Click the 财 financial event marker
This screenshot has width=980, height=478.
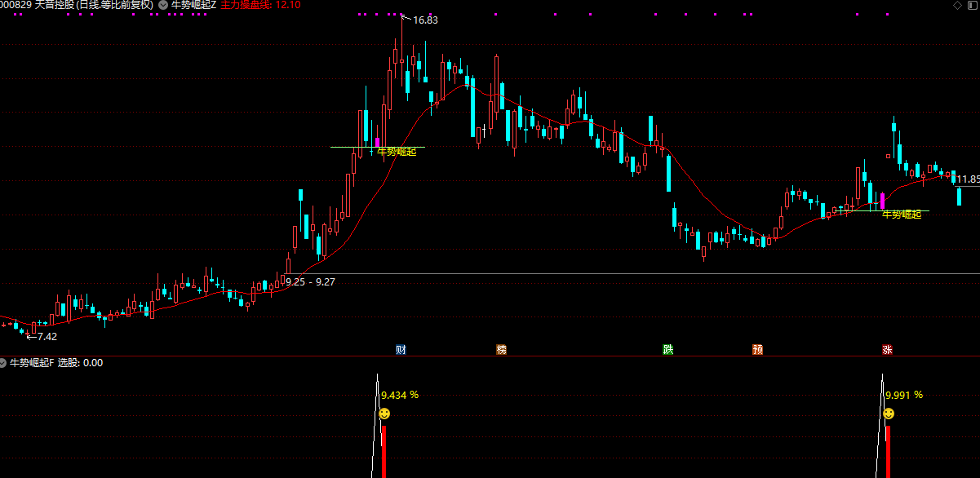pos(401,350)
